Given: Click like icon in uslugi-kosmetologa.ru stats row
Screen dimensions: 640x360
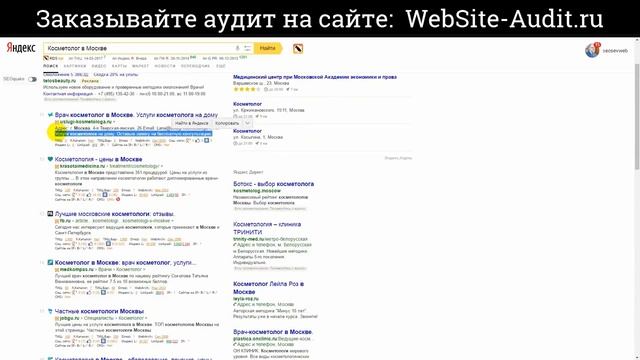Looking at the screenshot, I should click(x=198, y=141).
